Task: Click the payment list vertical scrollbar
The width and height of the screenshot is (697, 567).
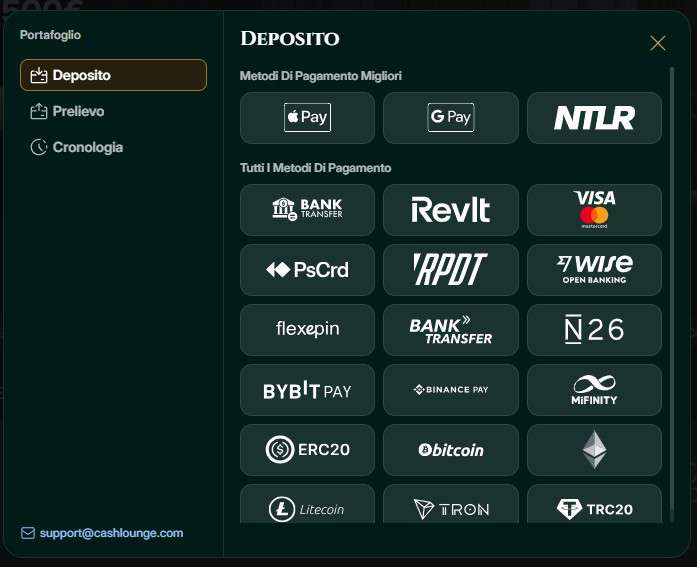Action: click(672, 289)
